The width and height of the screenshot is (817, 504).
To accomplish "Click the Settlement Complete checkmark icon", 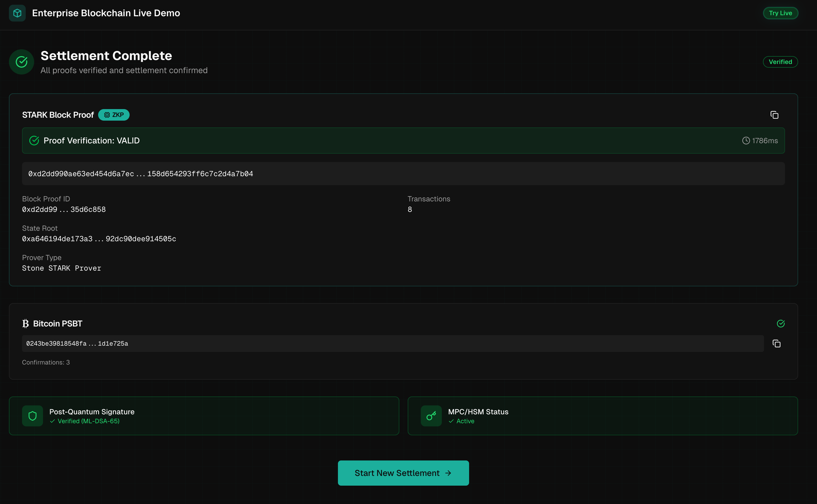I will (x=22, y=62).
